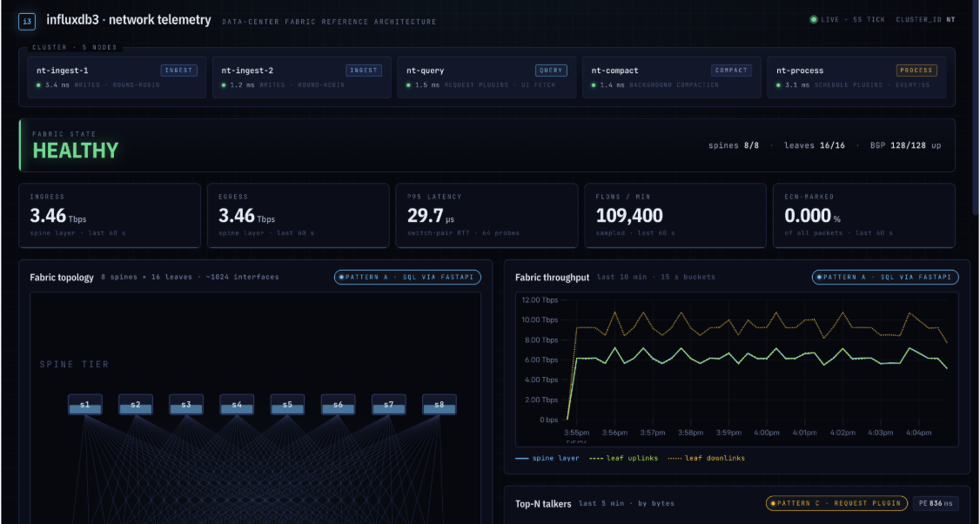Select the INGEST badge on nt-ingest-1
The height and width of the screenshot is (524, 980).
coord(178,71)
